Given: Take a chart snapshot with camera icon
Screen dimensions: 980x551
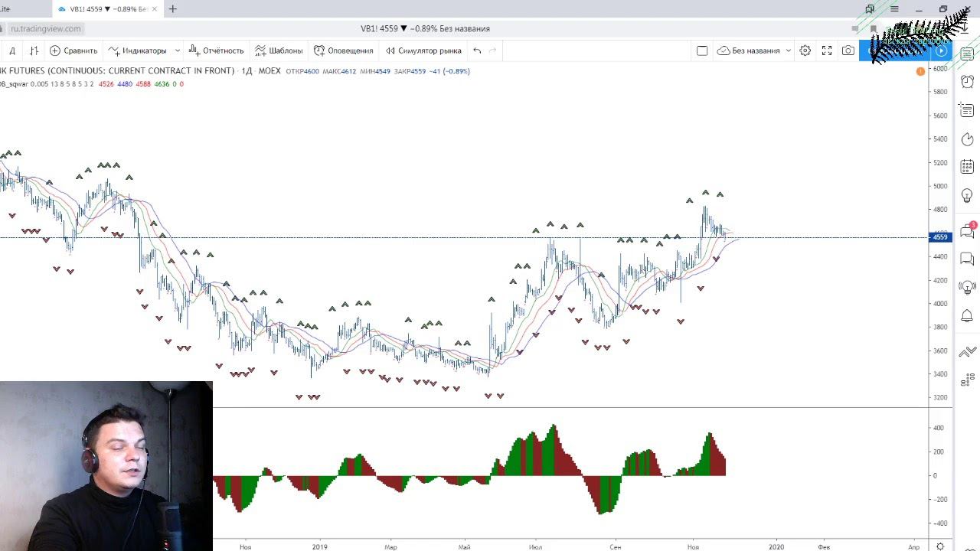Looking at the screenshot, I should 848,51.
